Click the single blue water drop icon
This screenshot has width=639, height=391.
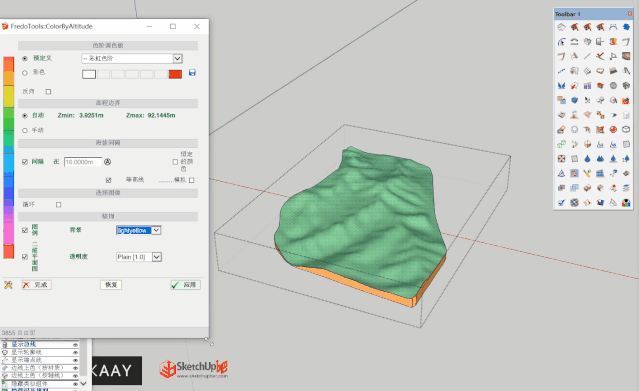click(587, 159)
